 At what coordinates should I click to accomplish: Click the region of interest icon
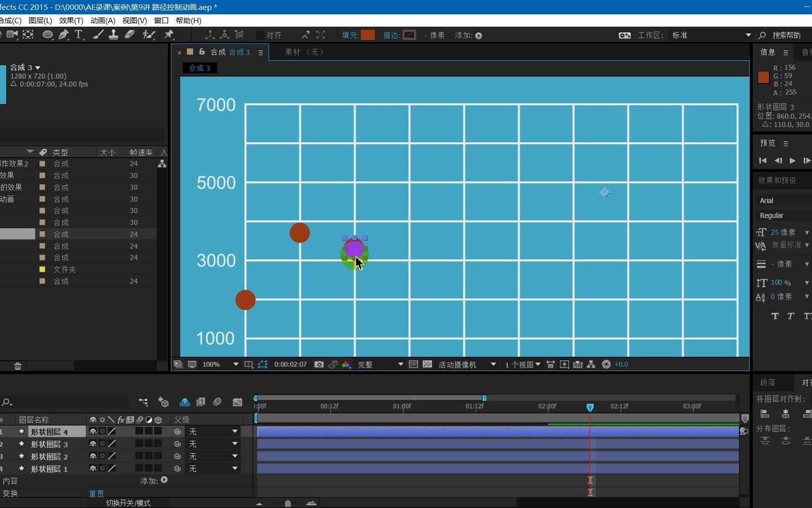pos(413,364)
